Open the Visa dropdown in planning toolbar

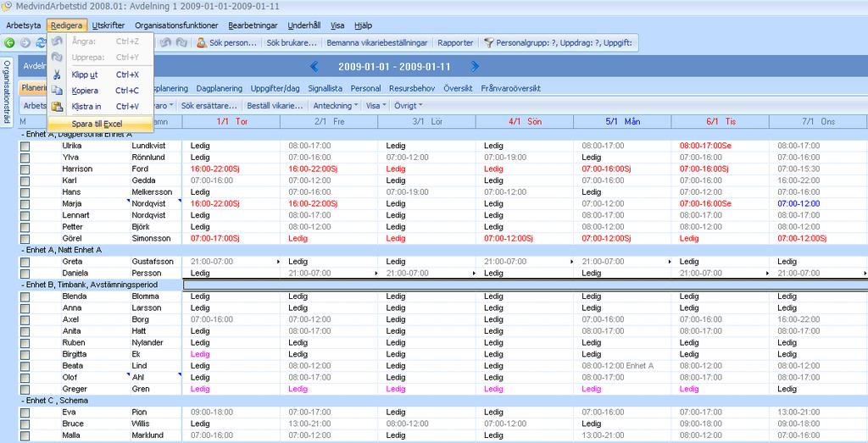click(x=376, y=105)
